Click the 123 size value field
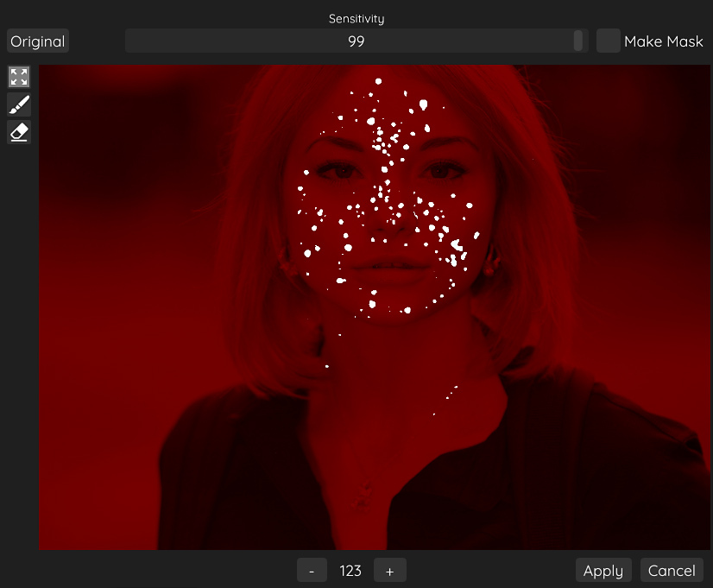713x588 pixels. pos(350,571)
